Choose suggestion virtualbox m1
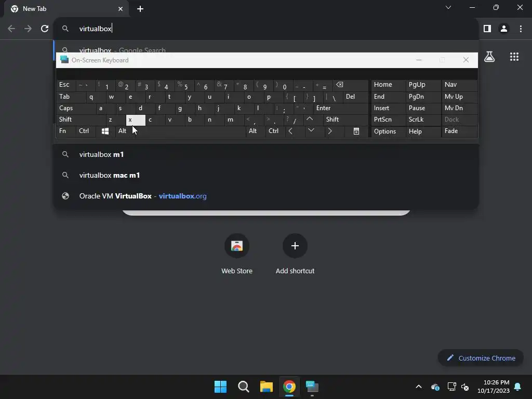Viewport: 532px width, 399px height. pos(266,155)
